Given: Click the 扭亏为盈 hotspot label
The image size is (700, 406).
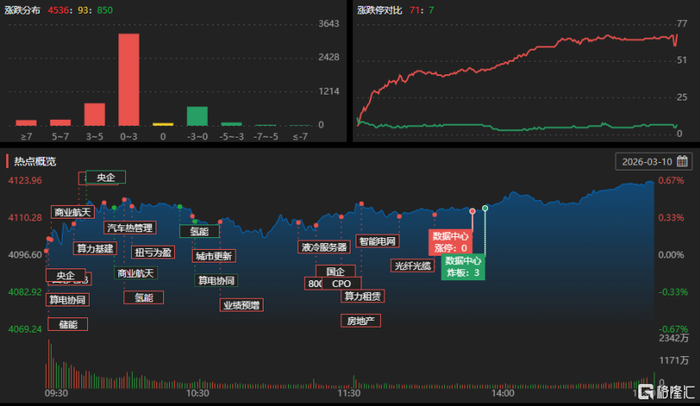Looking at the screenshot, I should click(153, 252).
